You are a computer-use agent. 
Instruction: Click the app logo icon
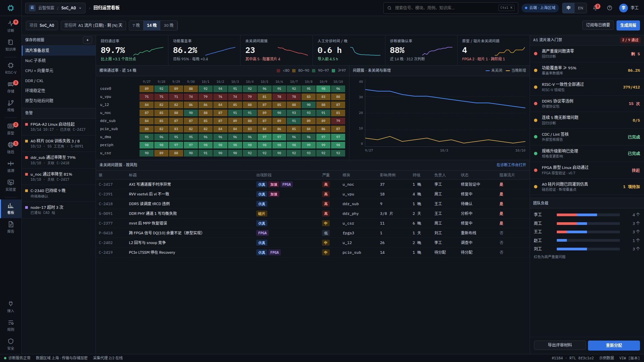[x=11, y=8]
